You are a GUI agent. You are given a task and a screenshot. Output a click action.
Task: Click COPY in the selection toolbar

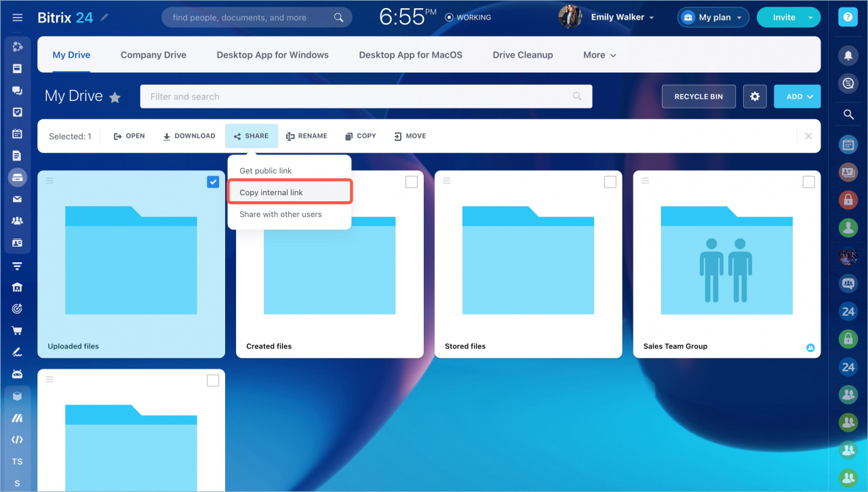click(360, 136)
